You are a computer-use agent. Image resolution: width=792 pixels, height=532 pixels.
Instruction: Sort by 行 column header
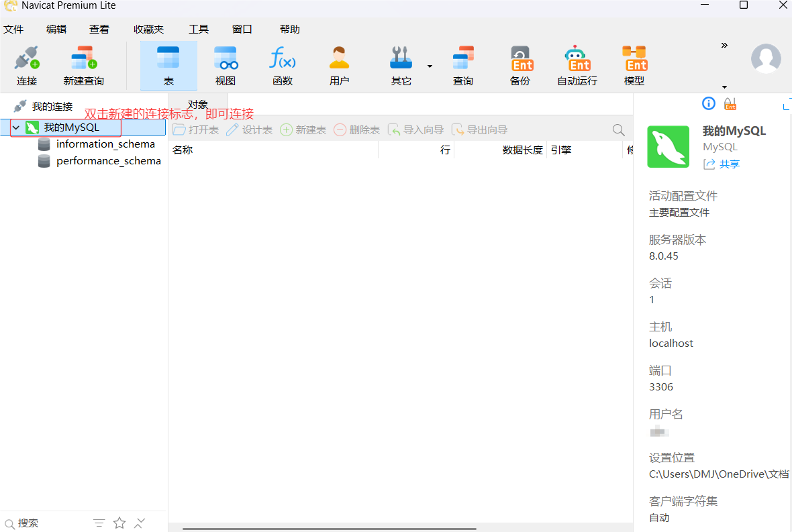click(416, 150)
